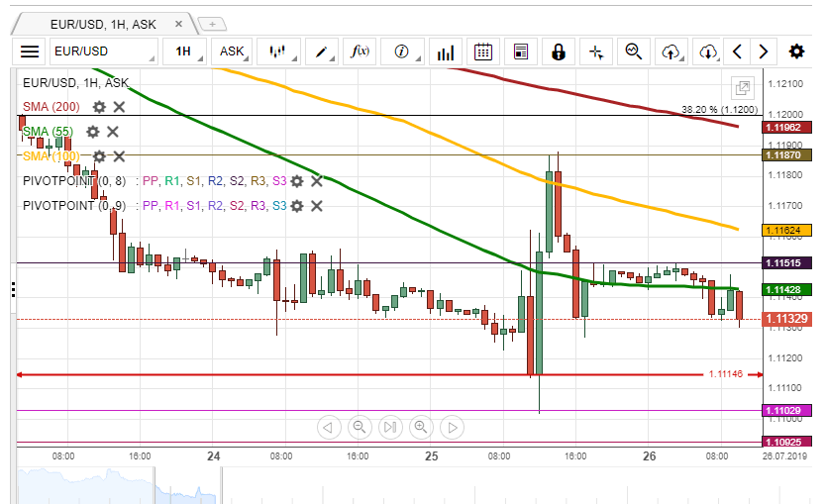This screenshot has height=504, width=826.
Task: Click the 26.07.2019 date label
Action: click(784, 456)
